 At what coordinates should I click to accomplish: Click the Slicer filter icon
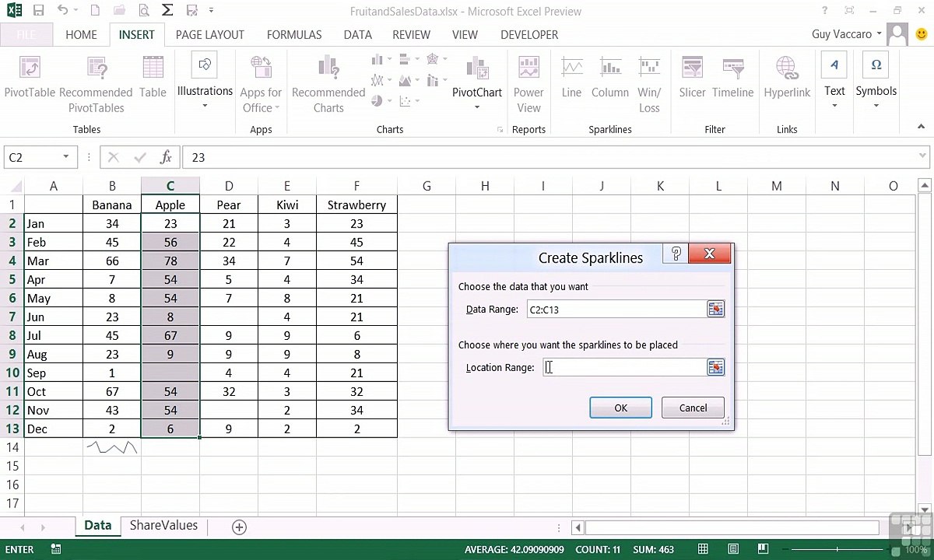[692, 78]
